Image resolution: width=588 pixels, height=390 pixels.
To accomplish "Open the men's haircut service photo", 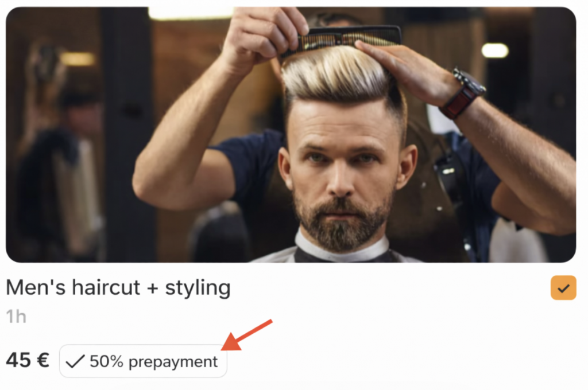I will [x=291, y=135].
